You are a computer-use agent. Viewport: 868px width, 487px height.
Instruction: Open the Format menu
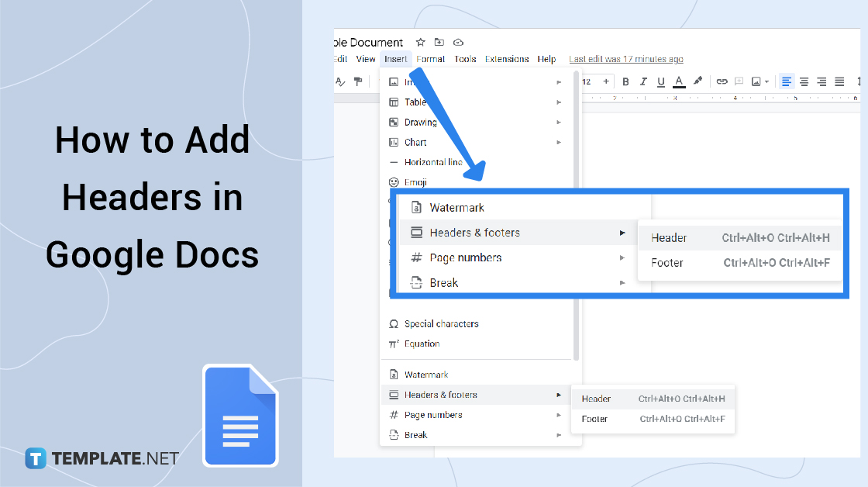click(431, 59)
